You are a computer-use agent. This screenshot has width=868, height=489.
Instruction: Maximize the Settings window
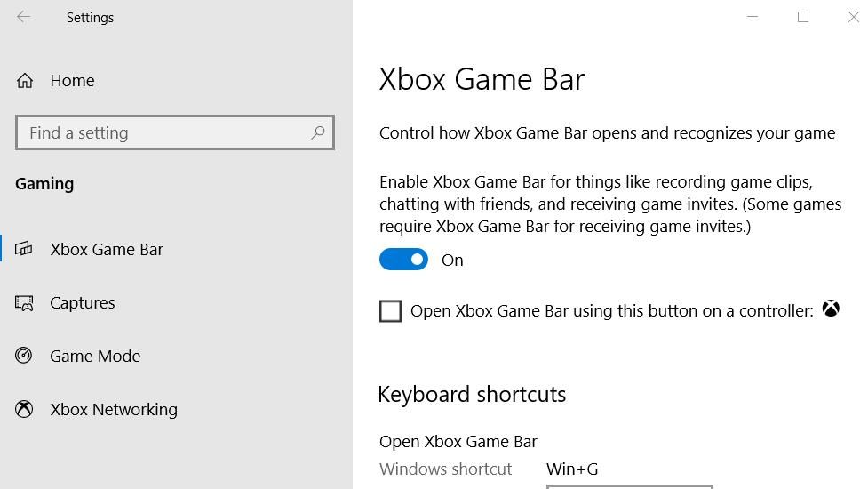pos(803,17)
